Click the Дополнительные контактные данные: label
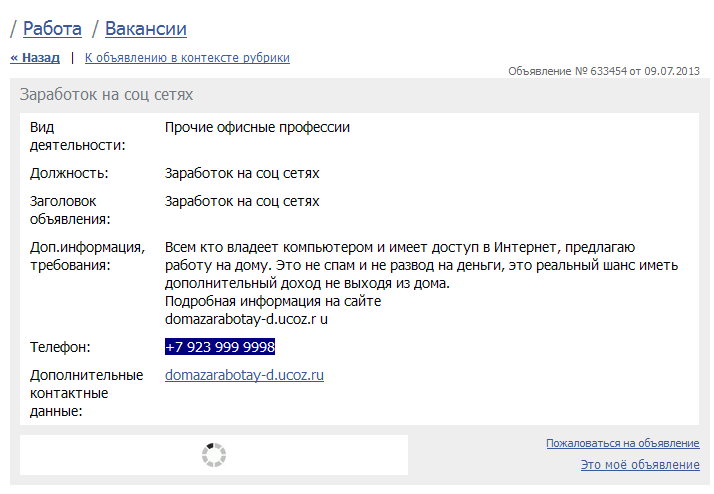714x494 pixels. (87, 393)
